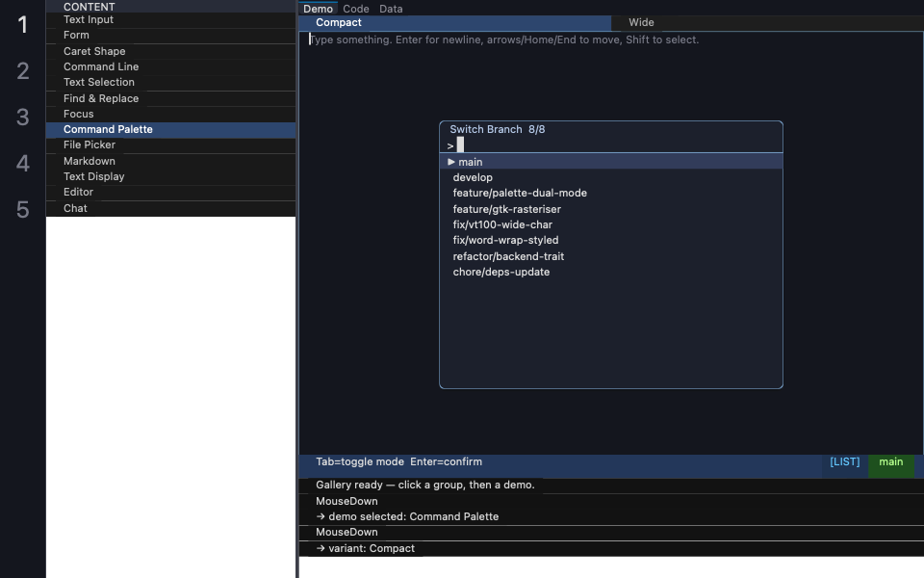Focus the Switch Branch filter prompt
The image size is (924, 578).
point(611,145)
